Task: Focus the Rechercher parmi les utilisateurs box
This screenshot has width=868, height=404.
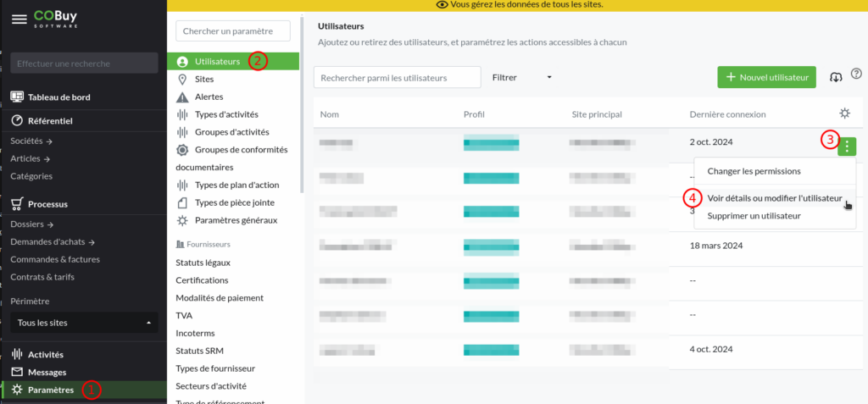Action: (x=397, y=78)
